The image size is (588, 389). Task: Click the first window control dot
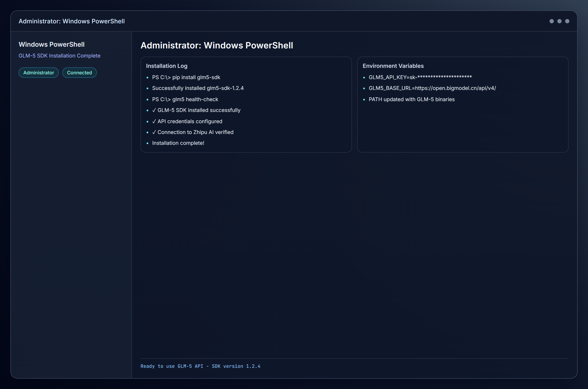point(551,21)
